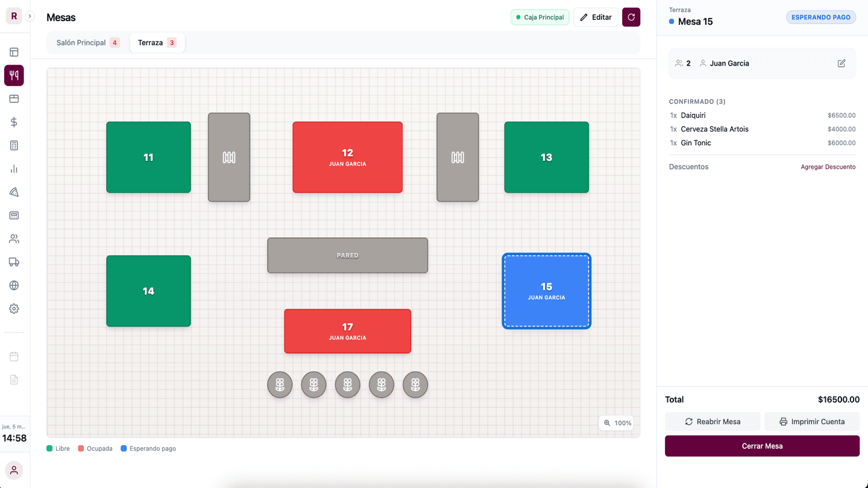Click Agregar Descuento link
This screenshot has width=868, height=488.
point(828,167)
